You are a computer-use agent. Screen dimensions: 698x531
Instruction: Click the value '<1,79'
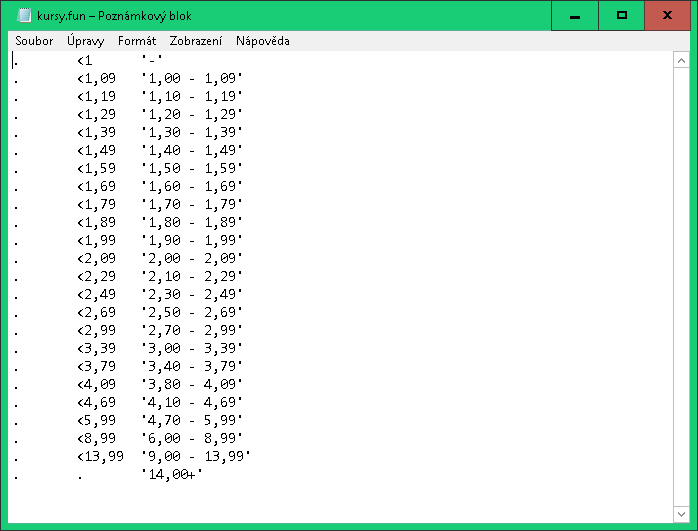[96, 204]
